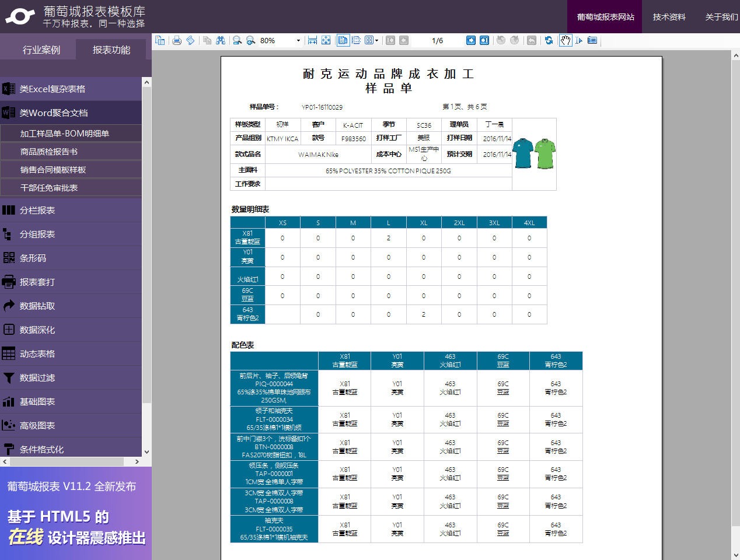The height and width of the screenshot is (560, 740).
Task: Open 销售合同模板样板 report
Action: click(71, 169)
